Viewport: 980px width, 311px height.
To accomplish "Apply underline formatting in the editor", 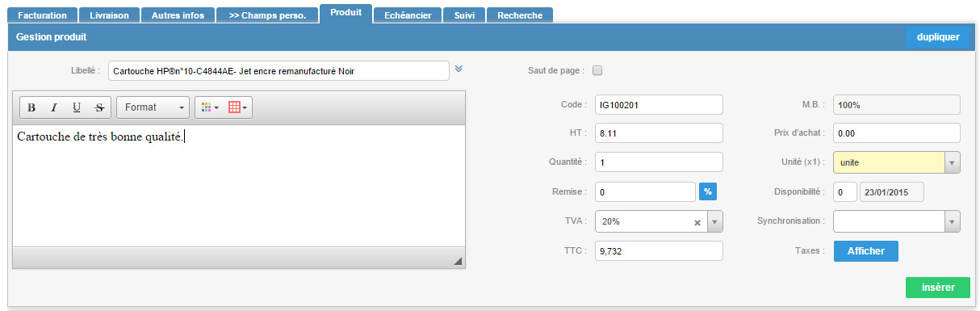I will click(77, 107).
